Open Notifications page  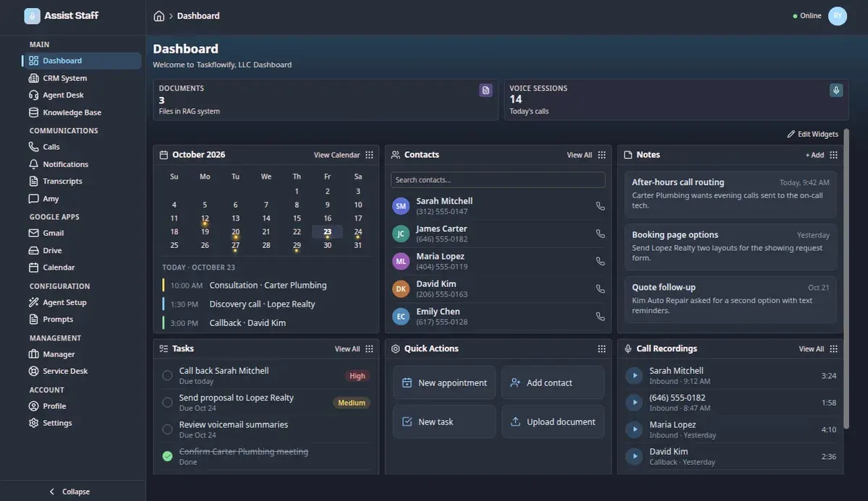pos(82,164)
